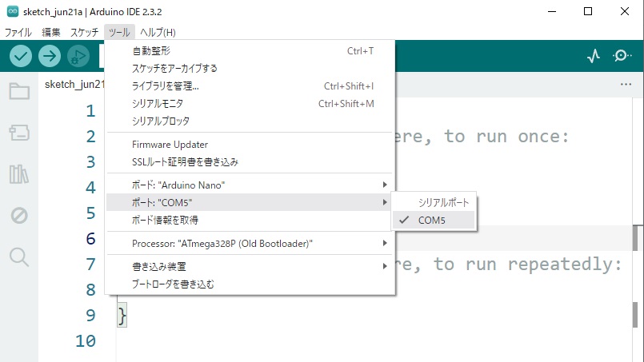
Task: Click line number 5 in gutter
Action: [90, 213]
